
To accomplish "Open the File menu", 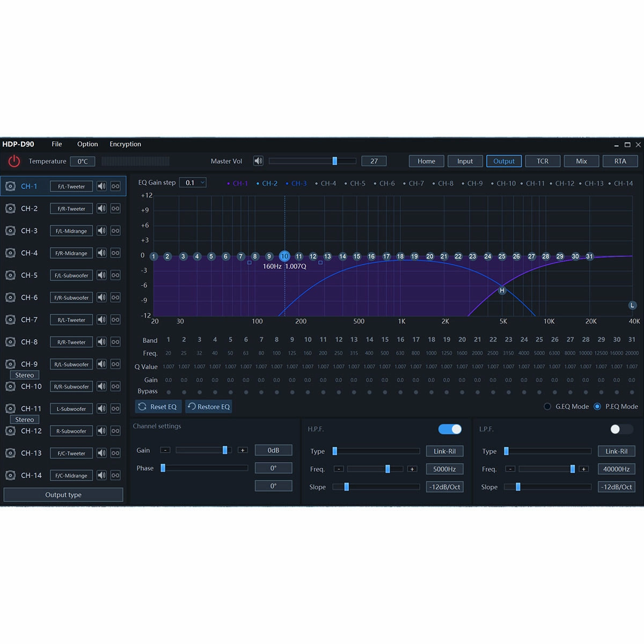I will coord(57,144).
